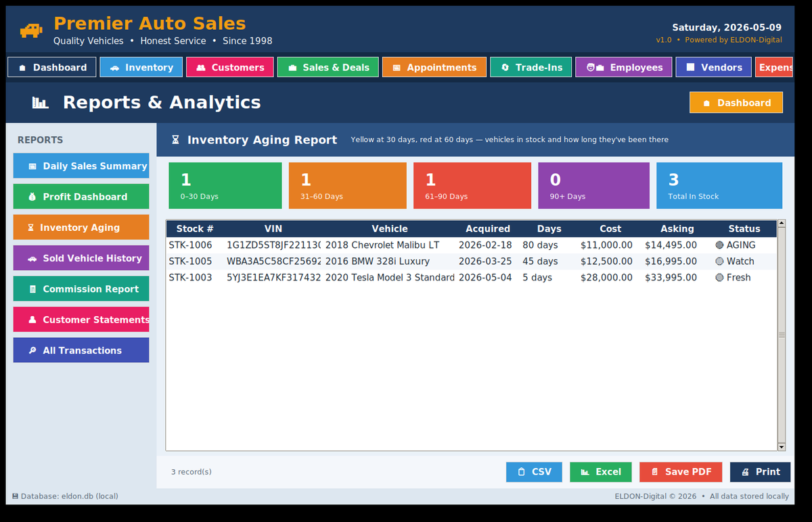Click the database disk icon in status bar
The height and width of the screenshot is (522, 812).
tap(15, 496)
